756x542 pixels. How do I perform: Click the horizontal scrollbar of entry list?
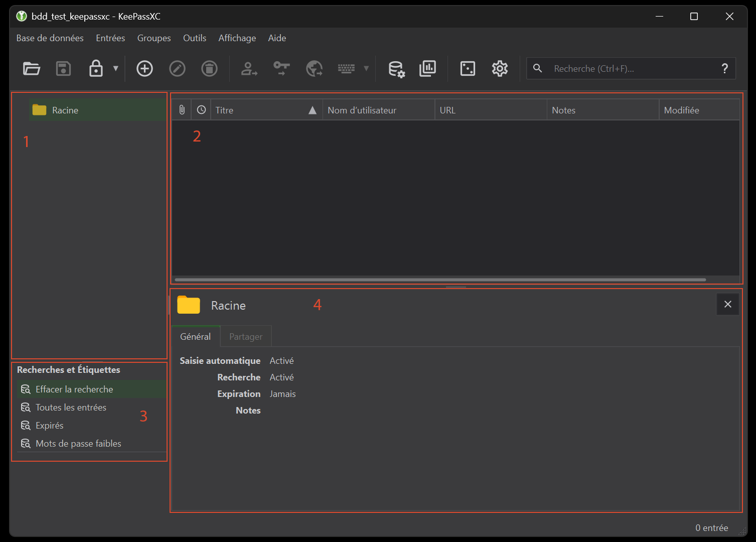440,280
